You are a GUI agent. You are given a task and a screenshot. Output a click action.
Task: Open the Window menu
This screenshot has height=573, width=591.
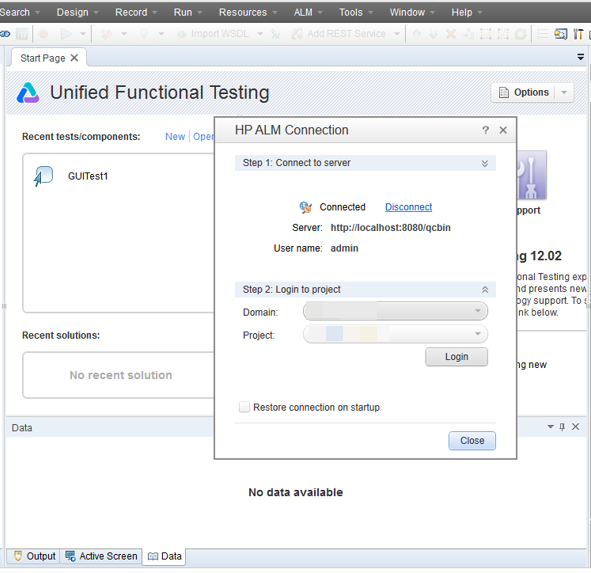tap(412, 12)
